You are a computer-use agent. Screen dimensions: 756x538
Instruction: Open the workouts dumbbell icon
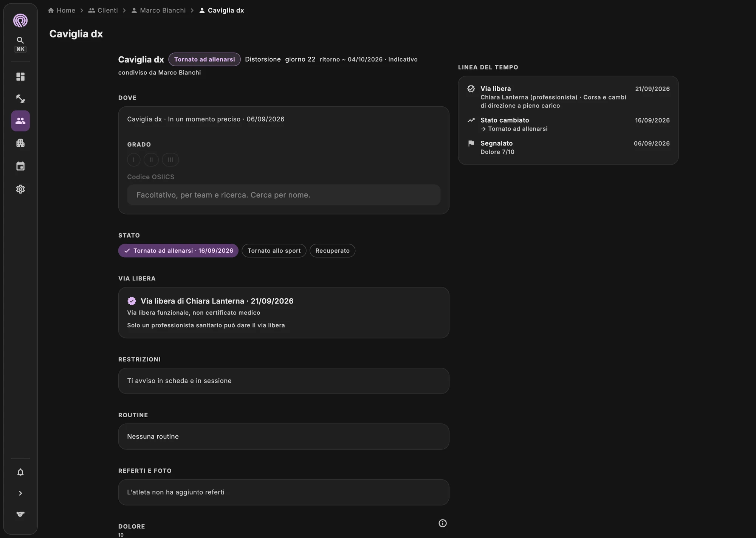(x=20, y=99)
